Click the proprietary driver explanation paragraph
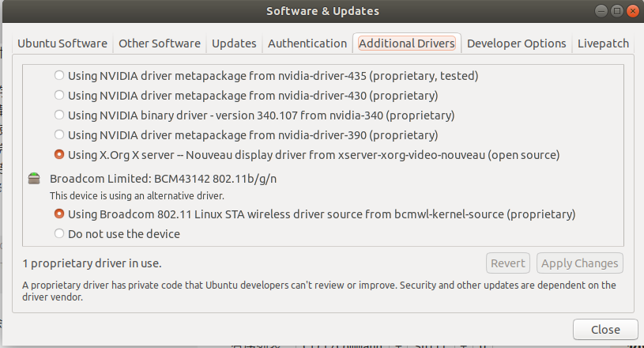Image resolution: width=644 pixels, height=348 pixels. pyautogui.click(x=319, y=291)
